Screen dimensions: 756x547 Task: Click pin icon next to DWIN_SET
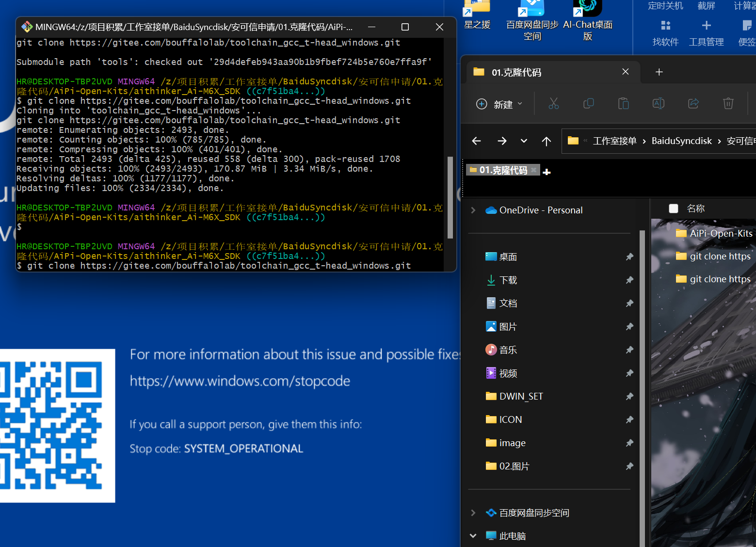click(x=629, y=396)
